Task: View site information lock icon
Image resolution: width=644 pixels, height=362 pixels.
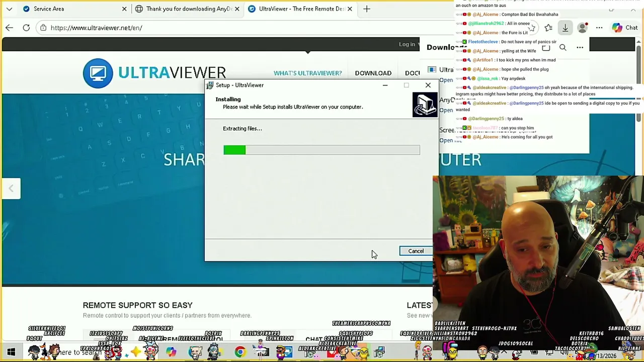Action: pyautogui.click(x=44, y=28)
